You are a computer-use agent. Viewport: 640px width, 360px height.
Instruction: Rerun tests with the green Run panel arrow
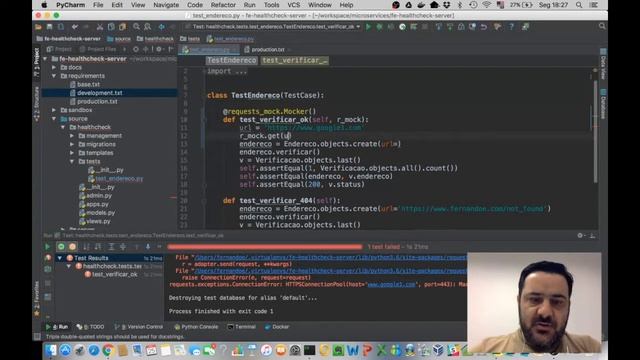click(x=47, y=247)
